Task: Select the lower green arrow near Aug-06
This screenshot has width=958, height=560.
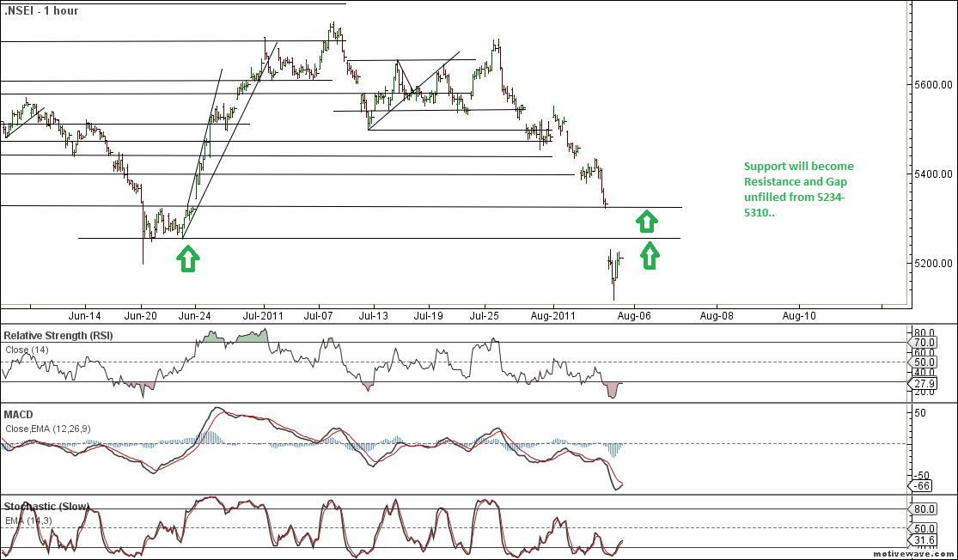Action: tap(650, 255)
